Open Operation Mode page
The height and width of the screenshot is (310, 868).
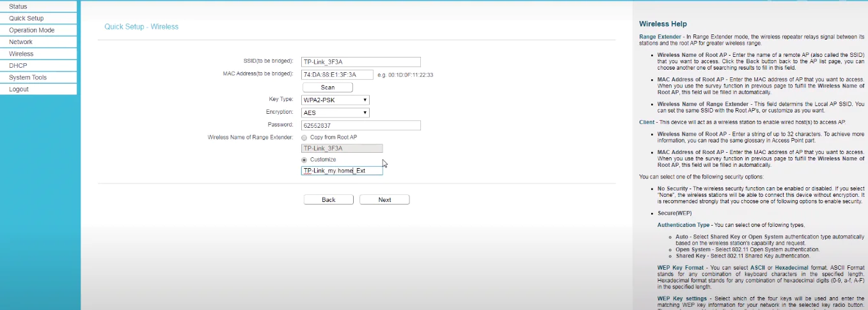[x=31, y=30]
